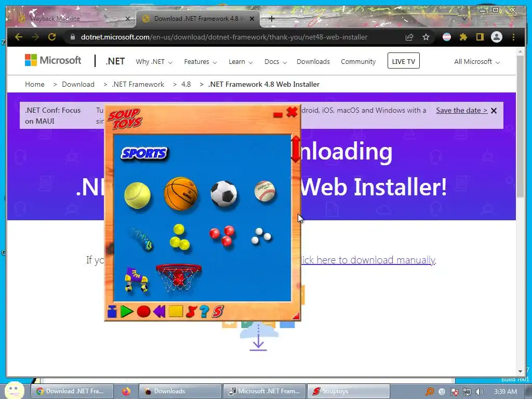Open Souptoys help question mark
Viewport: 532px width, 399px height.
tap(204, 312)
